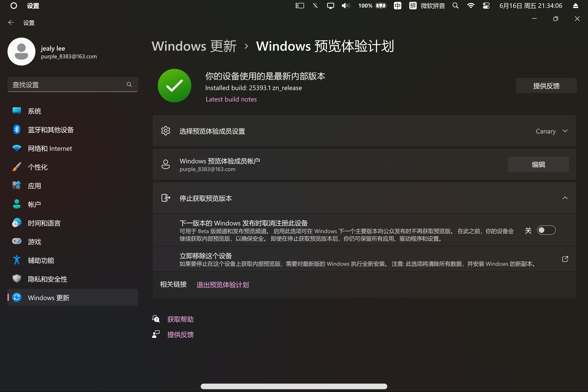
Task: Open 微软拼音 input method menu
Action: click(433, 6)
